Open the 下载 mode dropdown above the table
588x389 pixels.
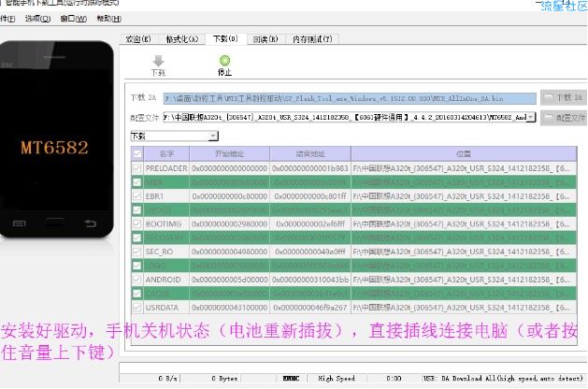[175, 136]
